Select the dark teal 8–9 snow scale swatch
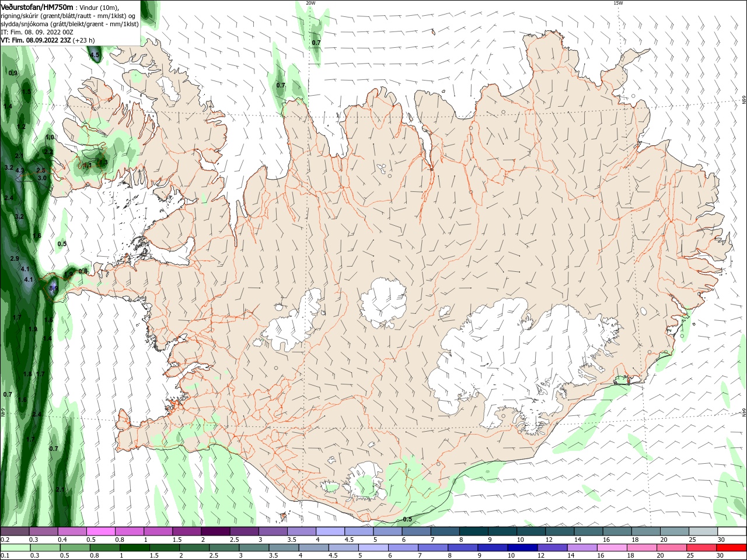 (x=474, y=531)
